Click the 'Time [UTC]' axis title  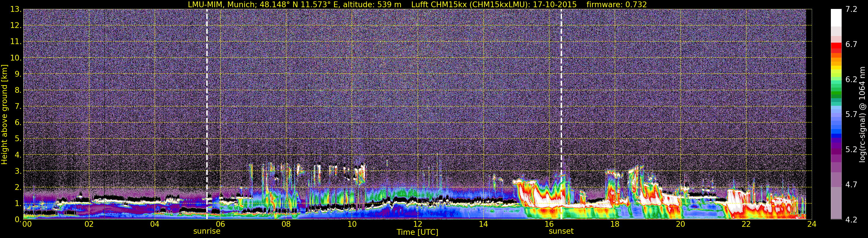[x=417, y=232]
